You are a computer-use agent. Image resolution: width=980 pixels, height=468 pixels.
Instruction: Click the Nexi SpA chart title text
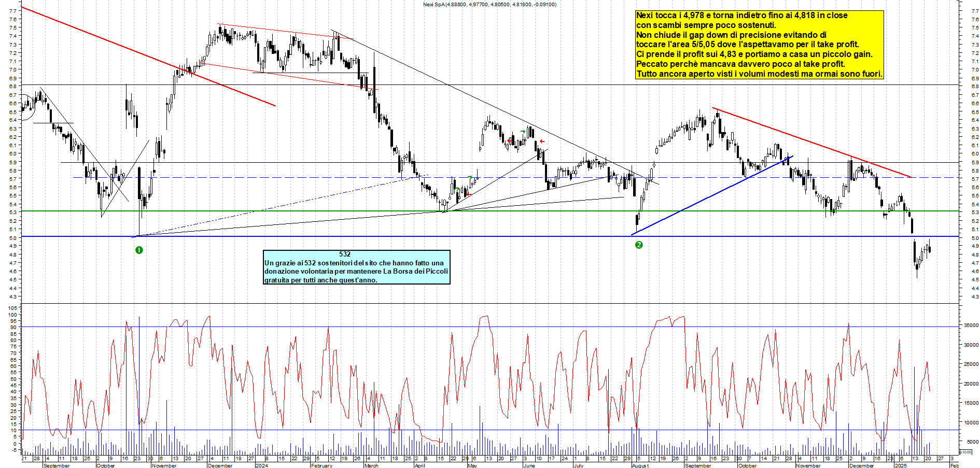[489, 5]
